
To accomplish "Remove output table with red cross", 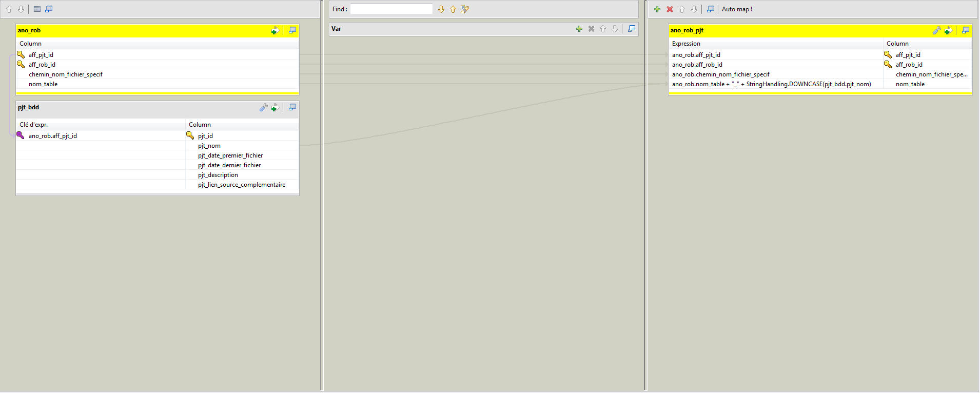I will [670, 9].
